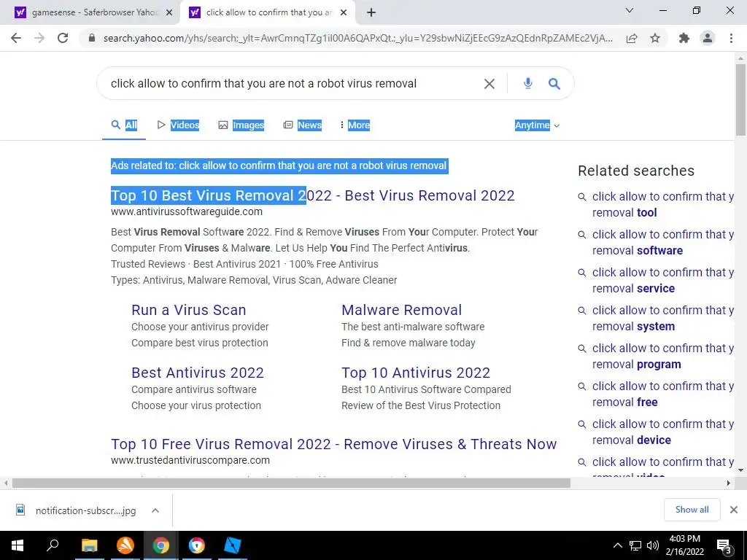
Task: Select related search ending in 'service'
Action: tap(656, 281)
